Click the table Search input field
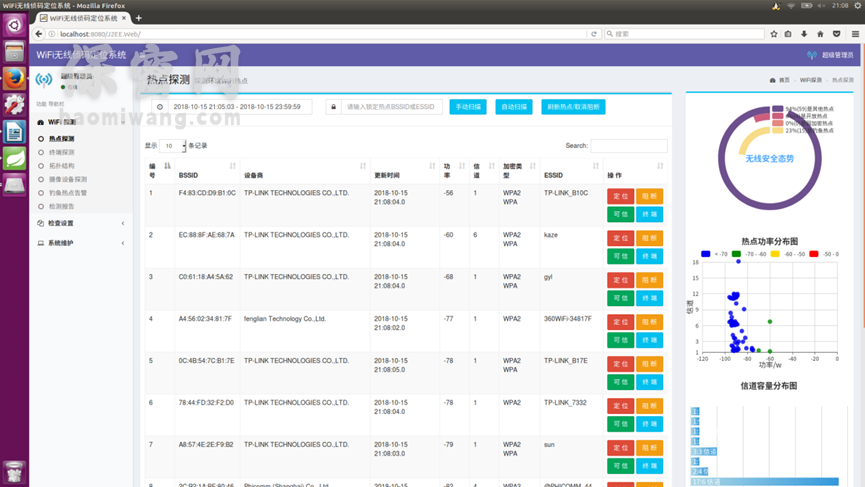 coord(628,146)
